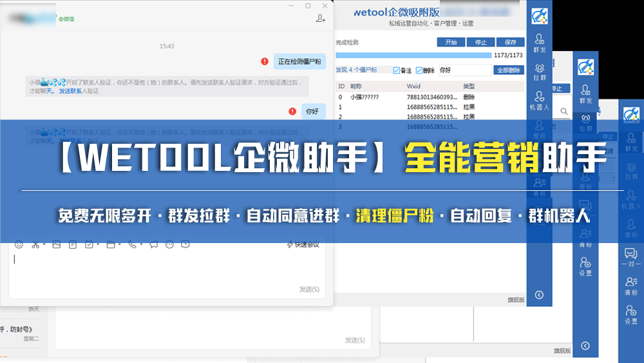Expand the screenshot tool dropdown arrow

click(44, 246)
